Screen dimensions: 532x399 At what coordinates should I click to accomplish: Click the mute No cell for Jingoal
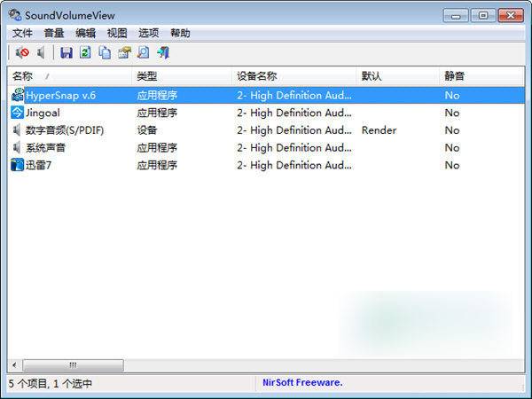point(452,113)
